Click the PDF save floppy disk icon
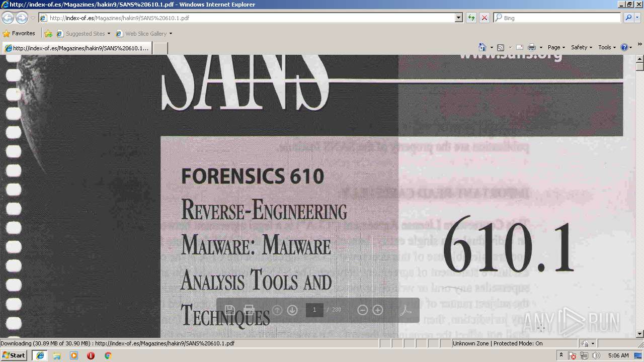 229,310
